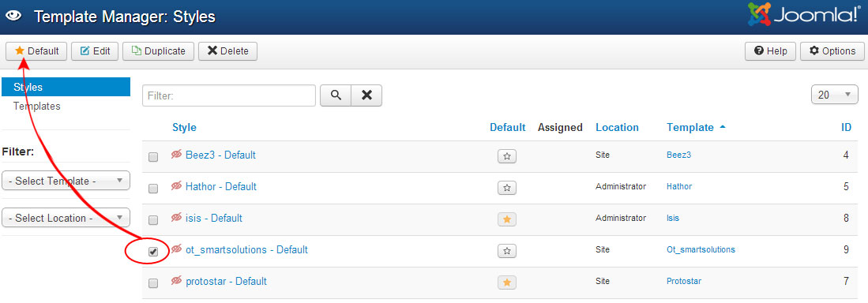Click the preview-disabled eye icon for Beez3

click(177, 155)
